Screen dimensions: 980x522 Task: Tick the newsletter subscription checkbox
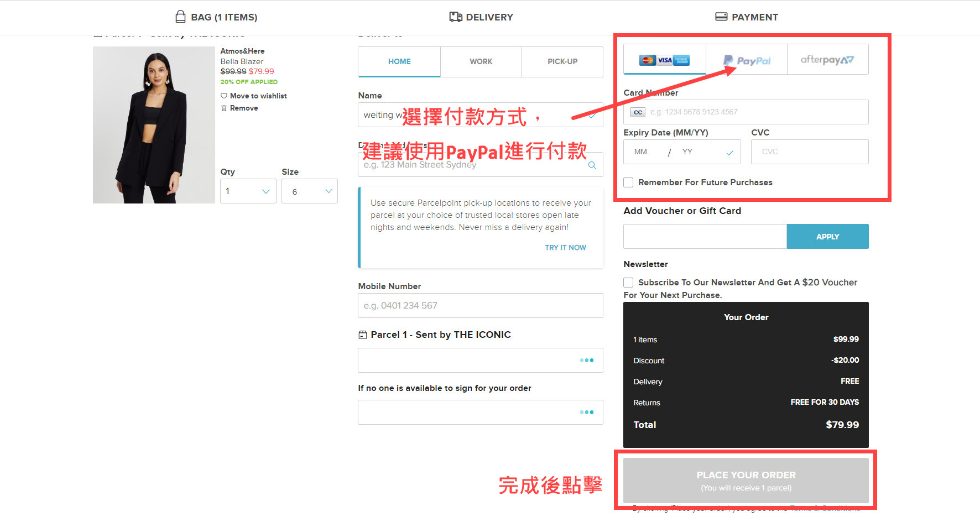click(x=628, y=283)
